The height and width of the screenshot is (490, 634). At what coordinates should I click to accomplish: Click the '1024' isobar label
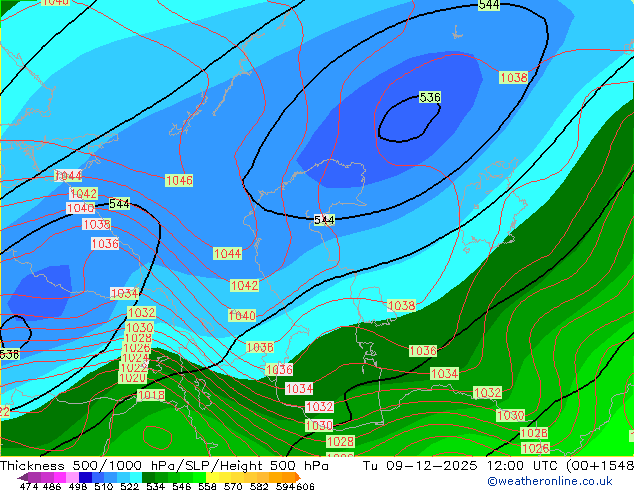point(135,358)
